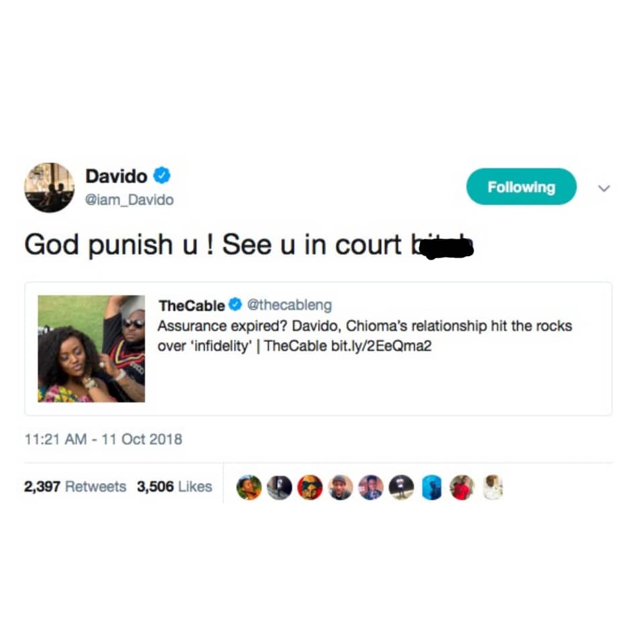Expand the tweet options chevron
Viewport: 644px width, 644px height.
coord(604,188)
